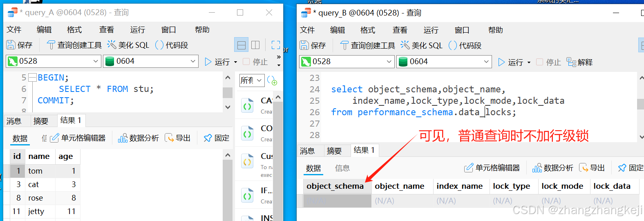644x221 pixels.
Task: Click the Explain button in query_B
Action: click(579, 62)
